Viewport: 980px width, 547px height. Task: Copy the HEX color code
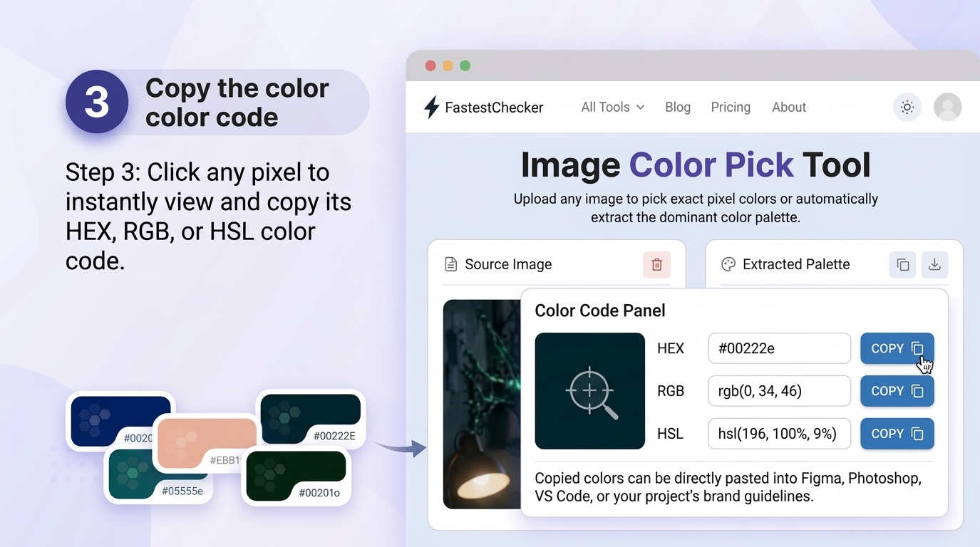click(x=897, y=348)
